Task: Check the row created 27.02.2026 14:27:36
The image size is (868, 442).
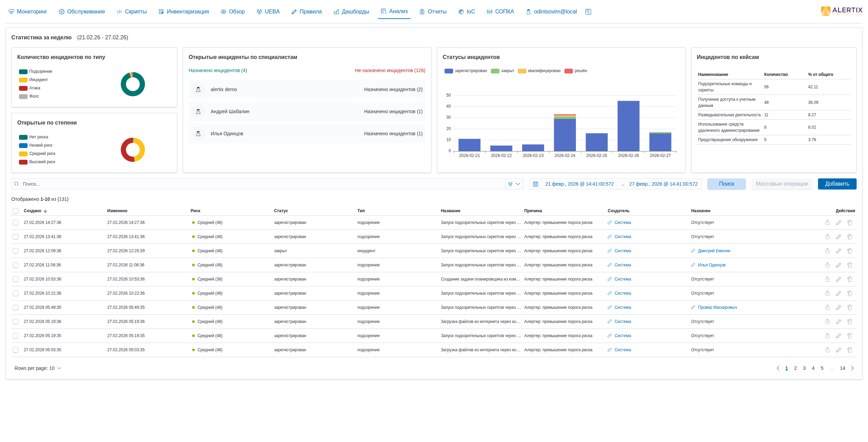Action: click(x=16, y=223)
